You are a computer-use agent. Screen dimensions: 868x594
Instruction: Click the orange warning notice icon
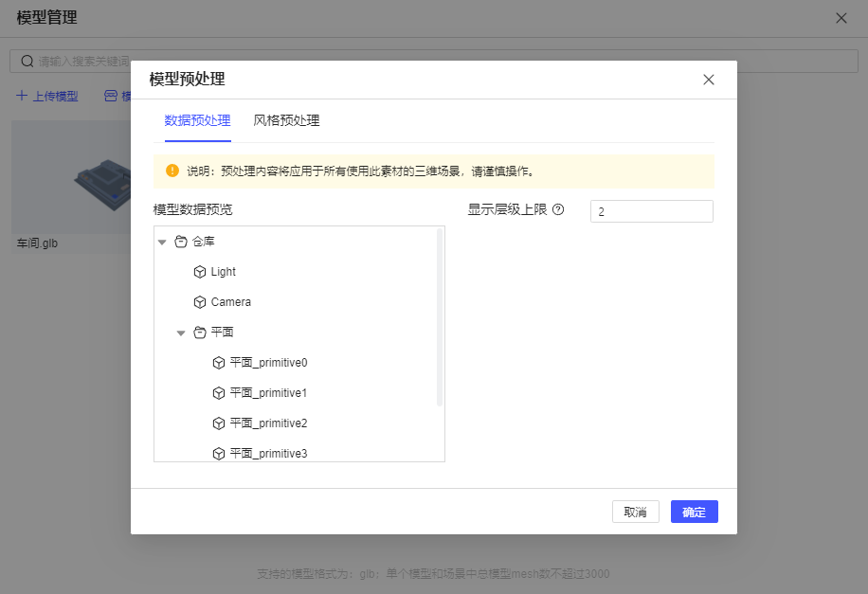coord(172,171)
